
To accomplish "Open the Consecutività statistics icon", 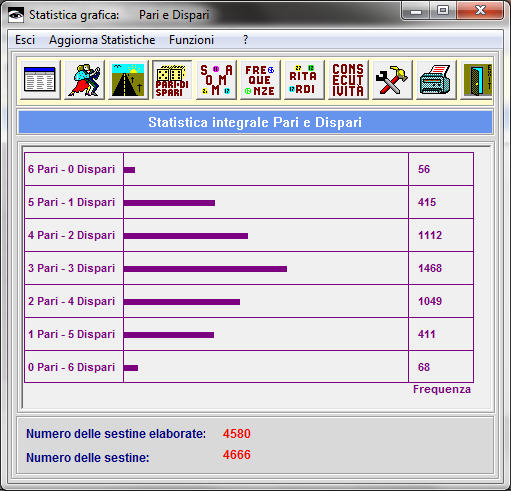I will pos(348,80).
